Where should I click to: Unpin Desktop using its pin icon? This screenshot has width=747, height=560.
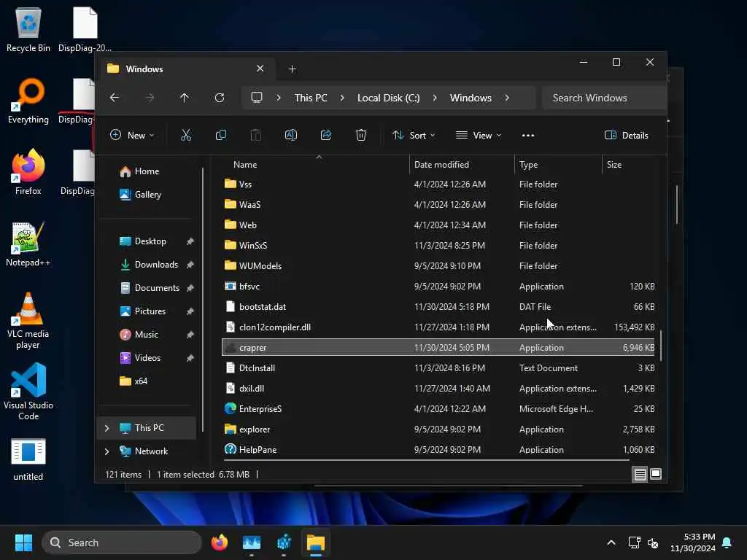(190, 241)
